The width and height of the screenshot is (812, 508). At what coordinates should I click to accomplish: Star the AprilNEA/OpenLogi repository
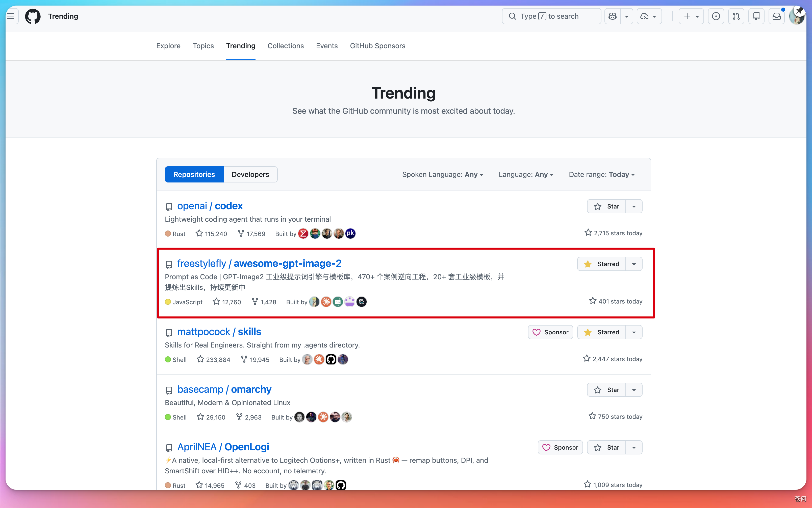(606, 448)
